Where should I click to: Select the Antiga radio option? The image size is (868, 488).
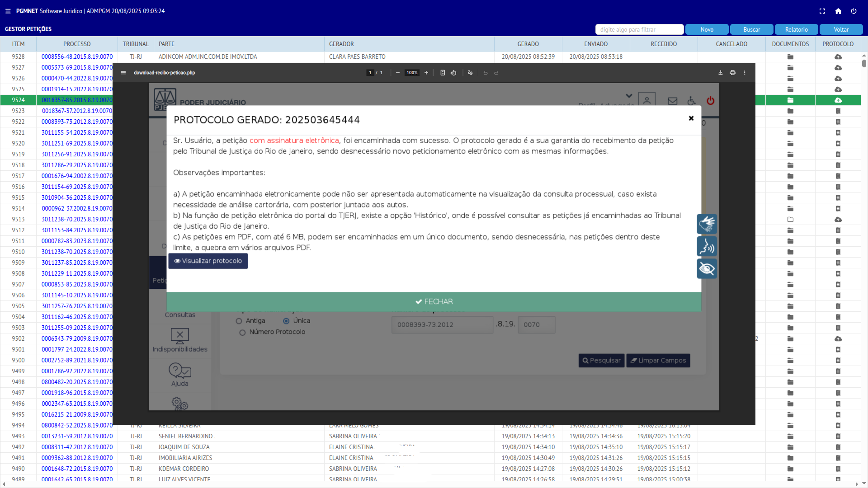pyautogui.click(x=239, y=321)
